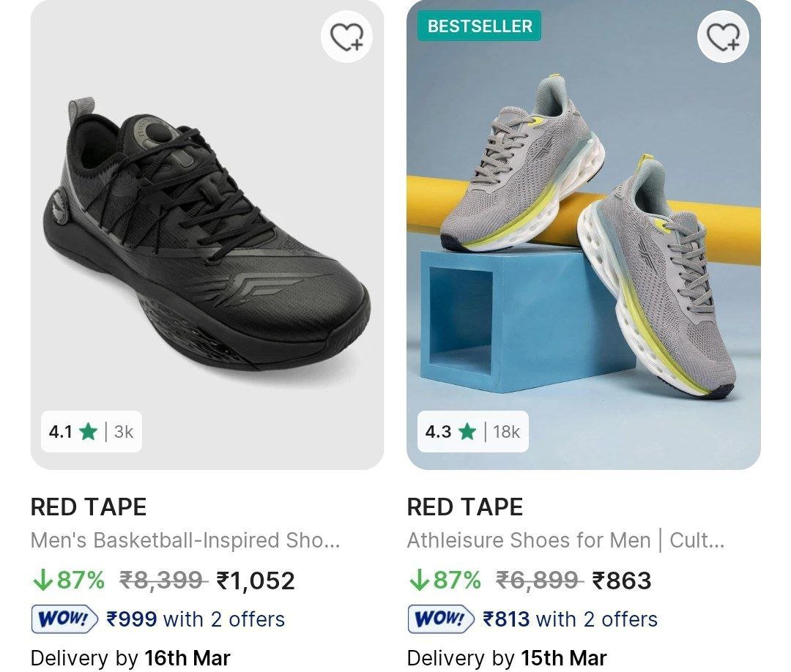791x672 pixels.
Task: Expand truncated title Athleisure Shoes for Men
Action: pos(565,540)
